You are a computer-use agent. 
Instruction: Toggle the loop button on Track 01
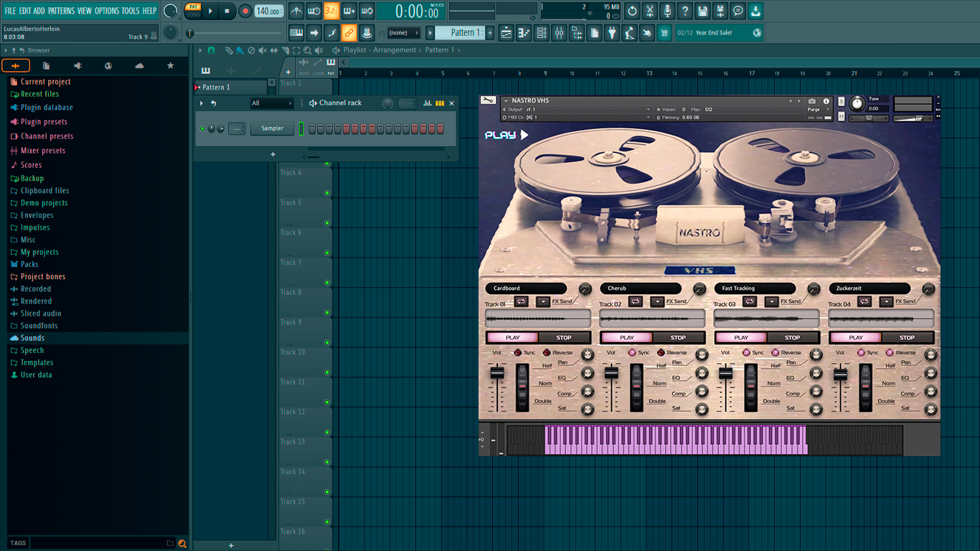(x=522, y=301)
